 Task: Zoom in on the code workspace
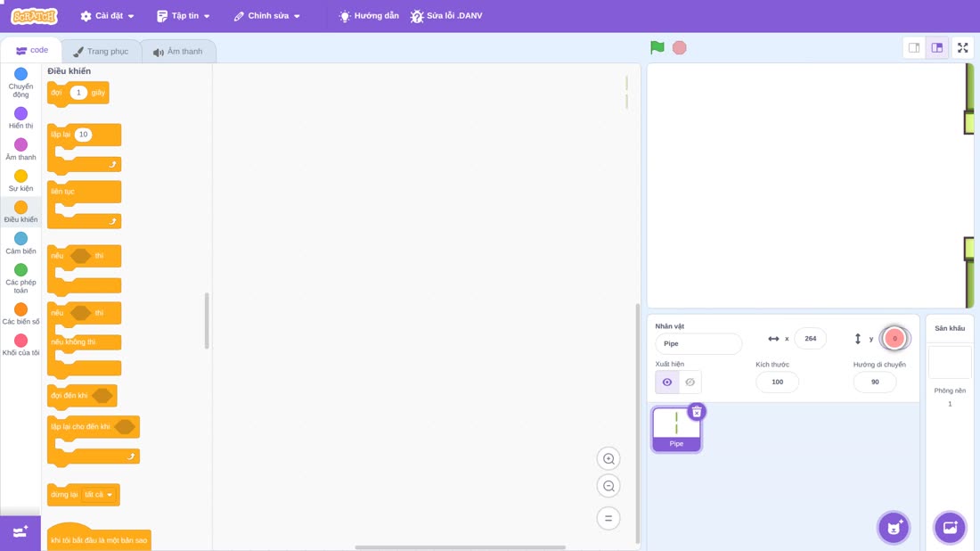tap(608, 458)
